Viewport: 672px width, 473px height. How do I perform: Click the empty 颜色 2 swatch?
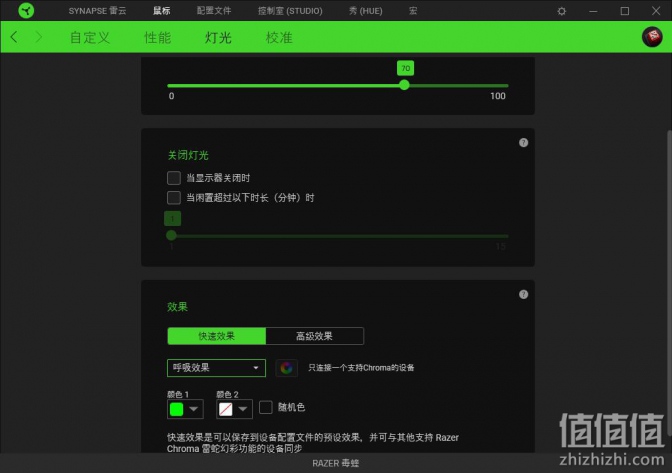pyautogui.click(x=226, y=409)
